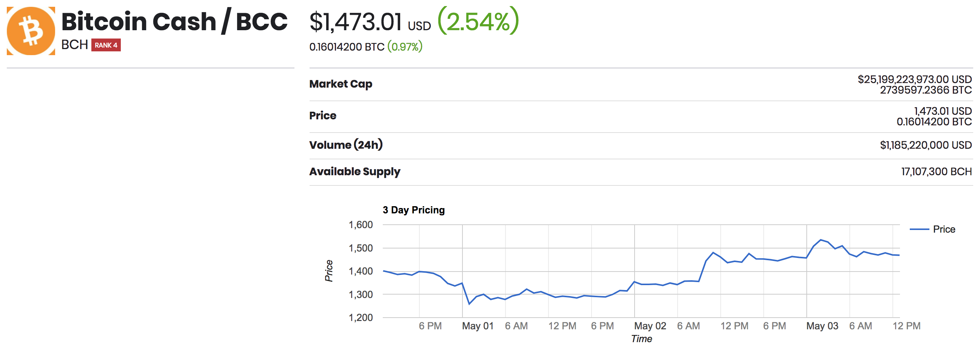Click the May 02 label on time axis
The height and width of the screenshot is (355, 980).
pos(650,326)
